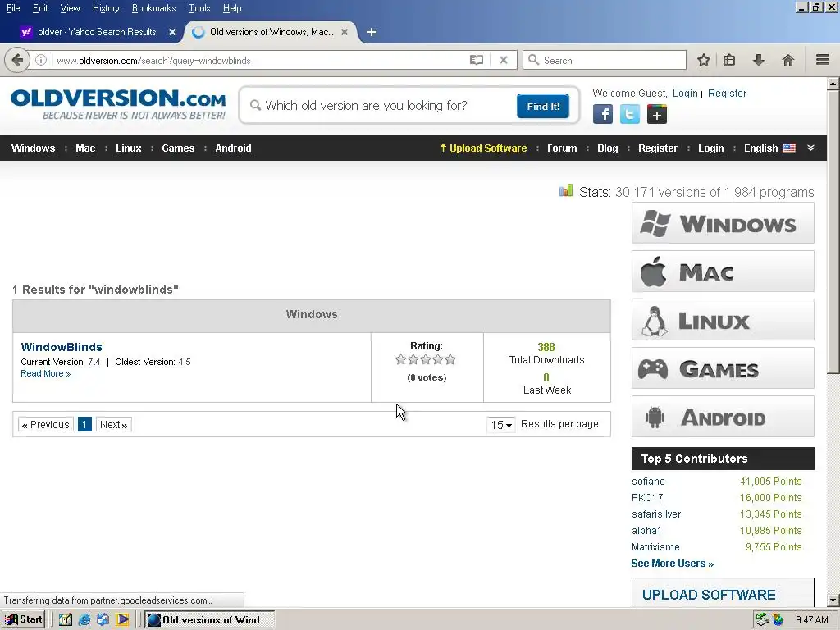Image resolution: width=840 pixels, height=630 pixels.
Task: Click the URL address bar
Action: pos(257,61)
